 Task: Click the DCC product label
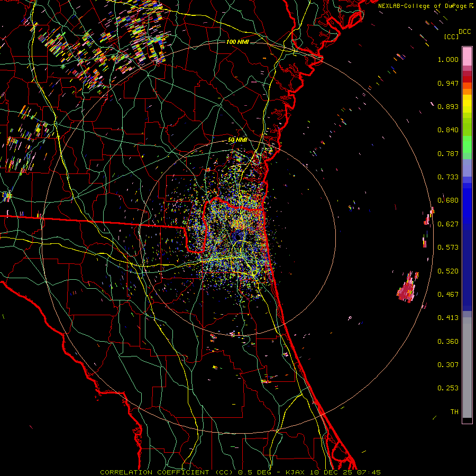[464, 32]
